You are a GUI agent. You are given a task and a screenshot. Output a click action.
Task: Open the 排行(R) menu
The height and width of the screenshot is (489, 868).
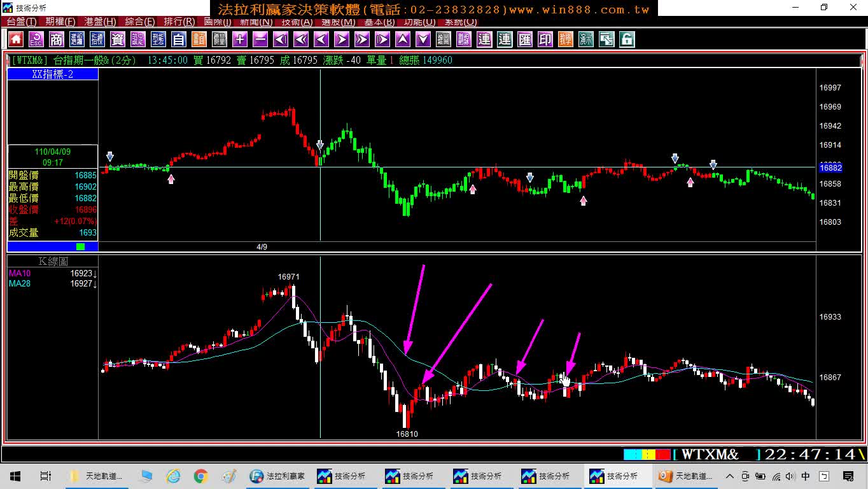tap(179, 22)
